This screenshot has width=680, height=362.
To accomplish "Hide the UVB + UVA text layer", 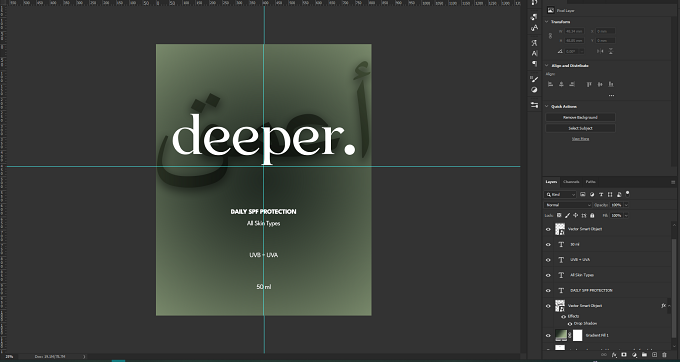I will tap(548, 260).
